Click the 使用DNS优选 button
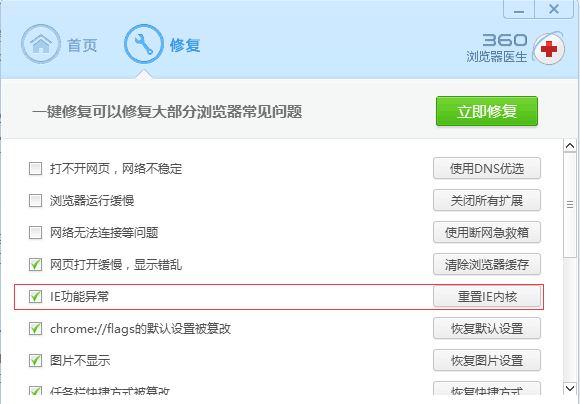Screen dimensions: 580x404 pyautogui.click(x=487, y=168)
